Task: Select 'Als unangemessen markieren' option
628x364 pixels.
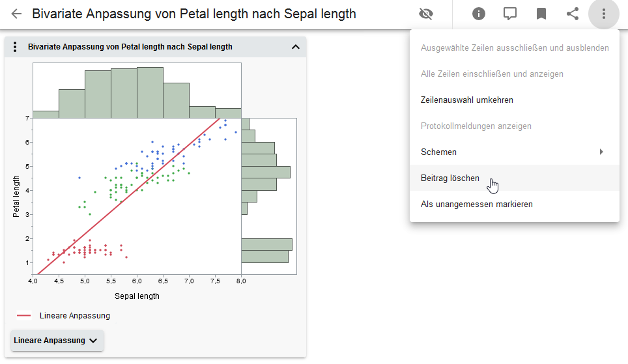Action: pyautogui.click(x=477, y=204)
